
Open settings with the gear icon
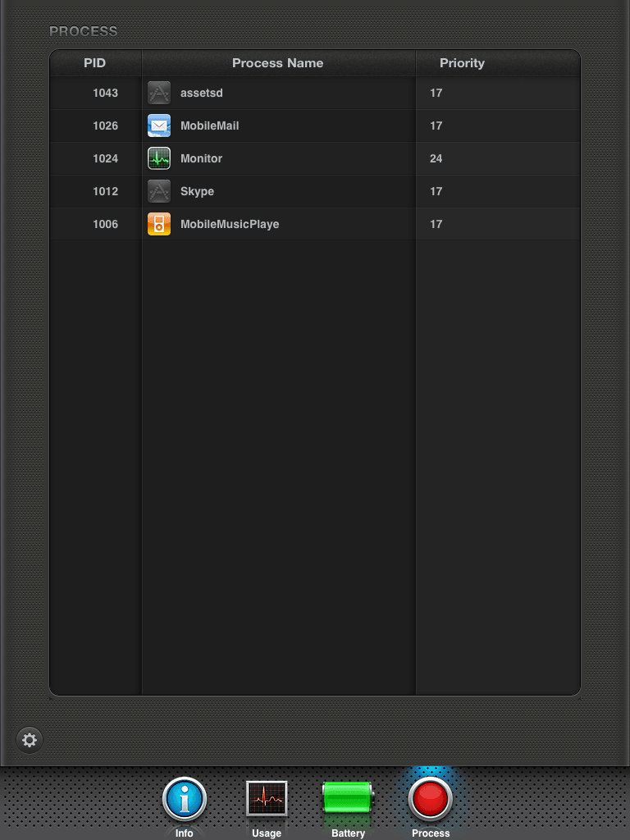click(x=30, y=740)
